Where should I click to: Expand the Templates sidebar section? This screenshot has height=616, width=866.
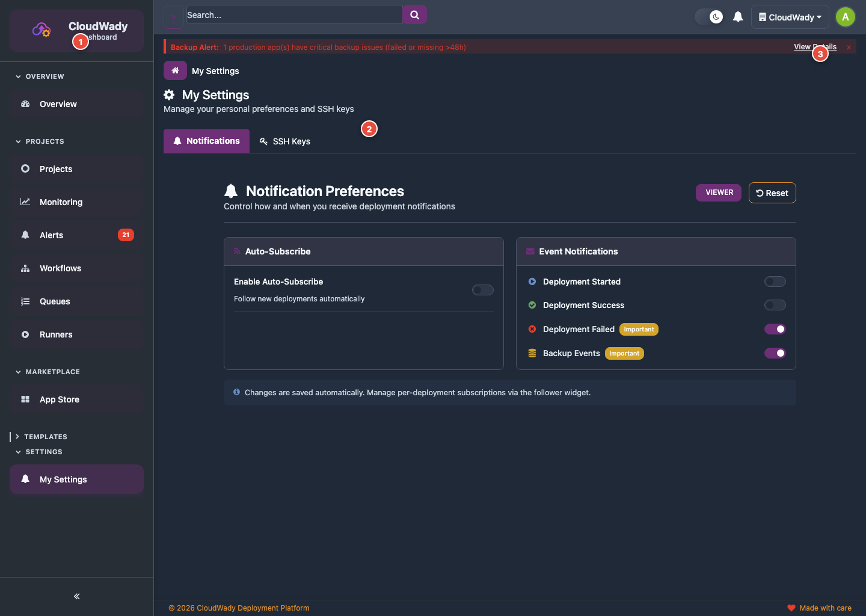(x=45, y=437)
